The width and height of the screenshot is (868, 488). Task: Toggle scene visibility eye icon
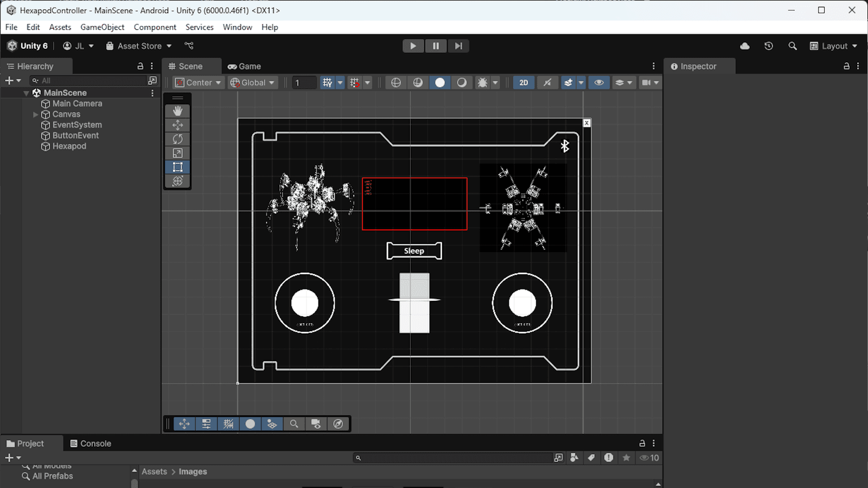[599, 82]
